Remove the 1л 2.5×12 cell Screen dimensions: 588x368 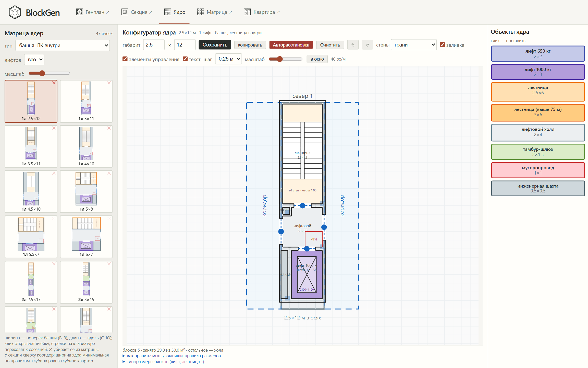54,83
